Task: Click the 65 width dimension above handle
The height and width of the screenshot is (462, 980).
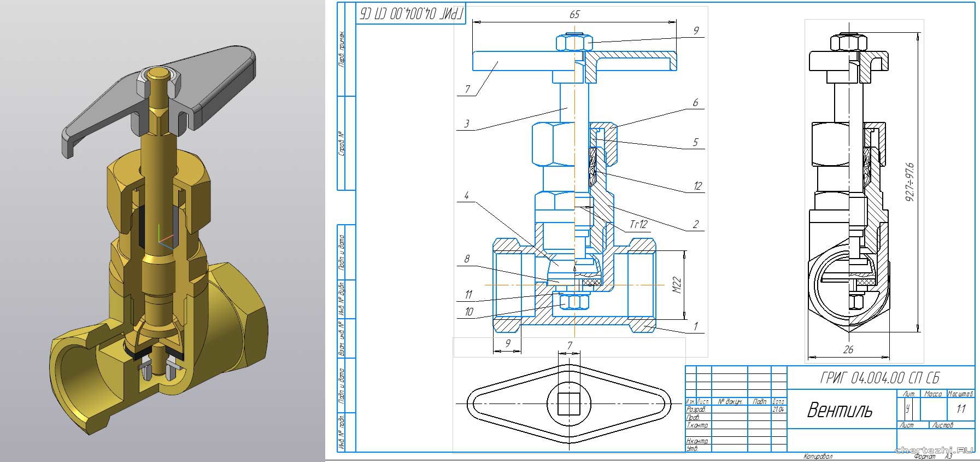Action: pos(574,15)
